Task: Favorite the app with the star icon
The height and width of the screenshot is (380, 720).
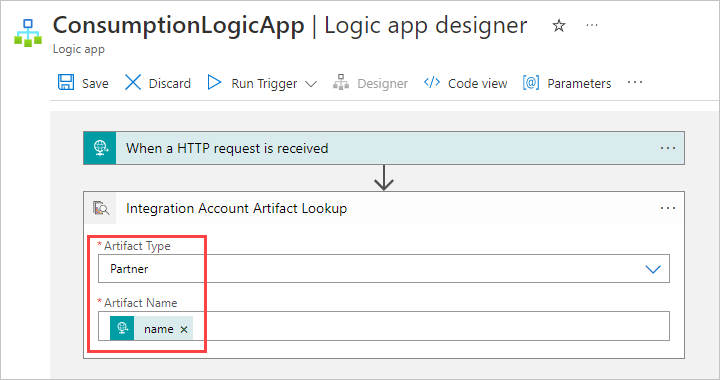Action: pos(559,25)
